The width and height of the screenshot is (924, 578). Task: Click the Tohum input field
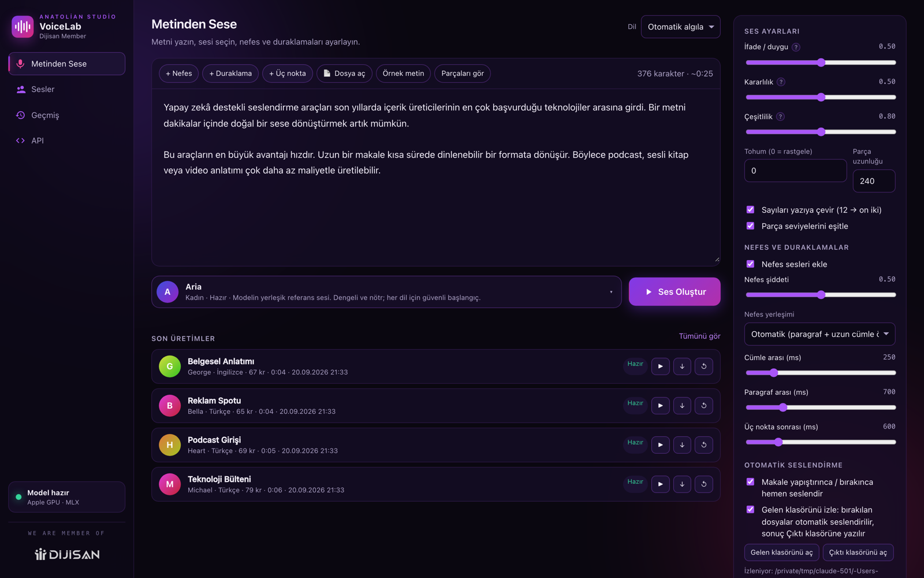tap(795, 171)
